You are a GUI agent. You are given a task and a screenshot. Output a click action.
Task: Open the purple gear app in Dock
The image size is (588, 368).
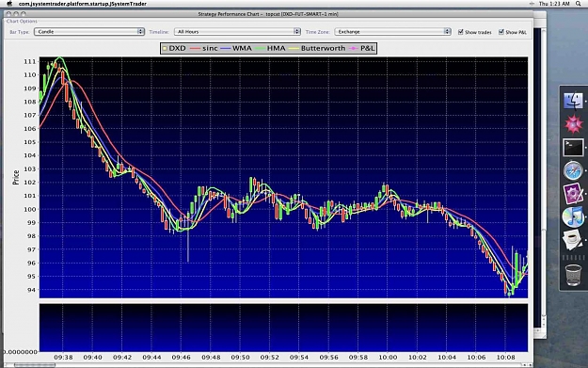573,194
